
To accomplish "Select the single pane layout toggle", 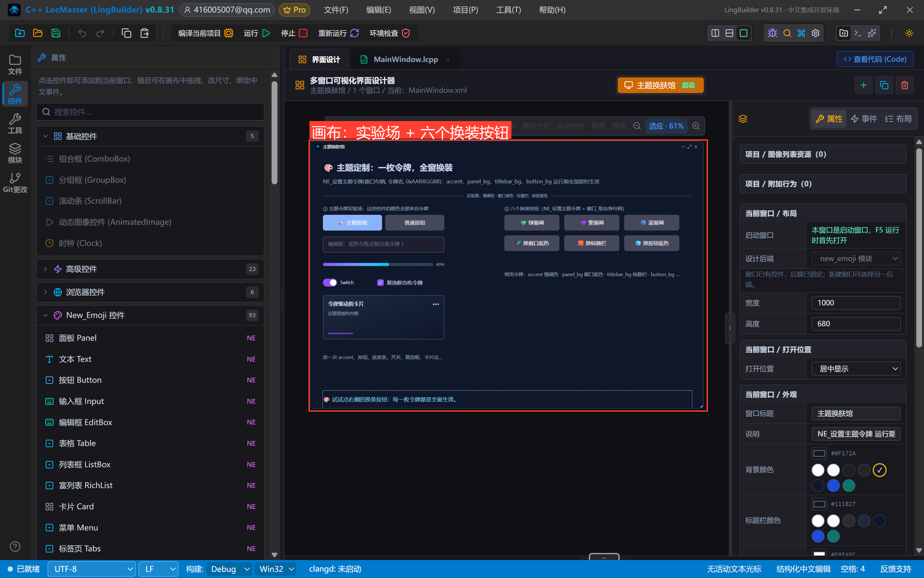I will tap(743, 33).
